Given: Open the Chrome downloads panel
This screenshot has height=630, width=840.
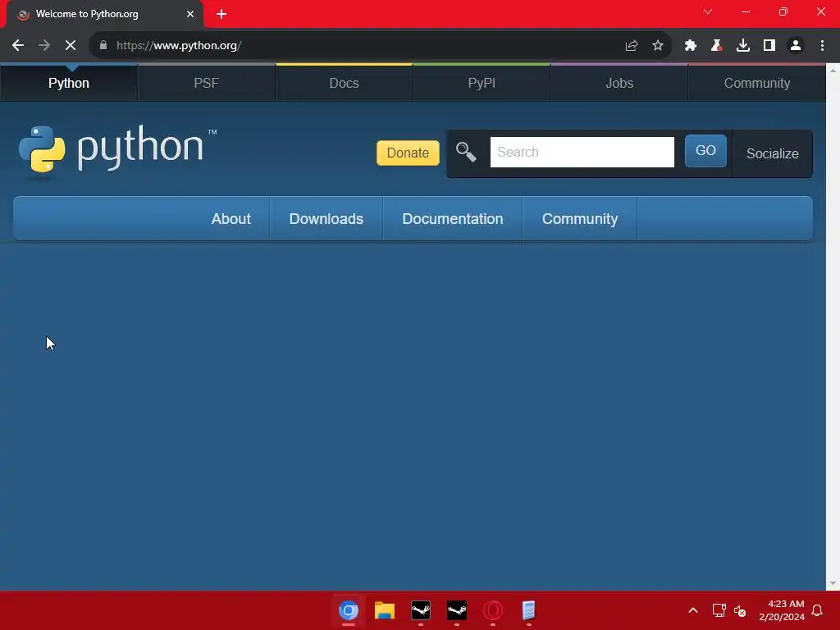Looking at the screenshot, I should point(743,46).
